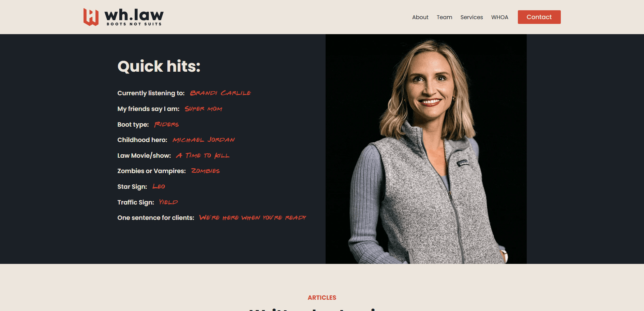Screen dimensions: 644x311
Task: Click the Yield traffic sign answer
Action: (x=168, y=202)
